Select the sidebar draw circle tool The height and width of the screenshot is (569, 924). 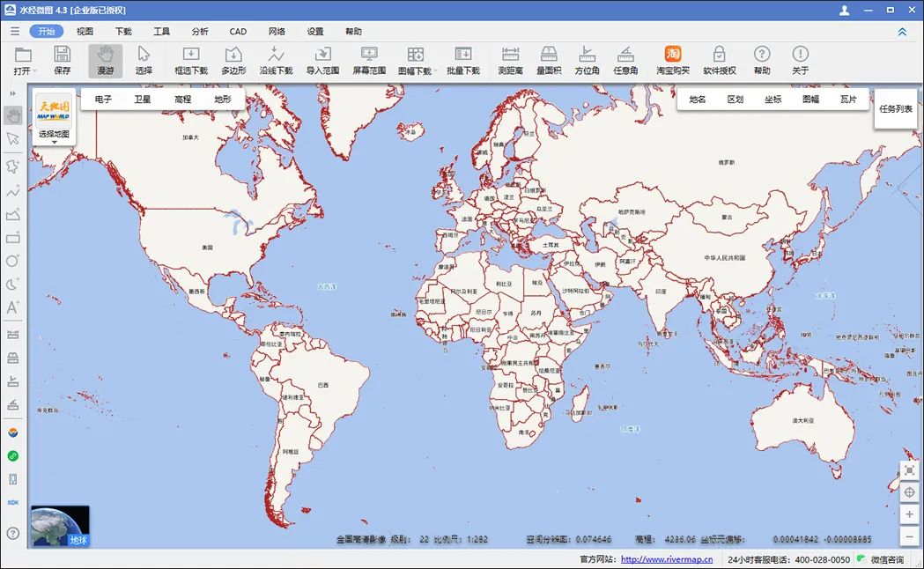pyautogui.click(x=13, y=261)
